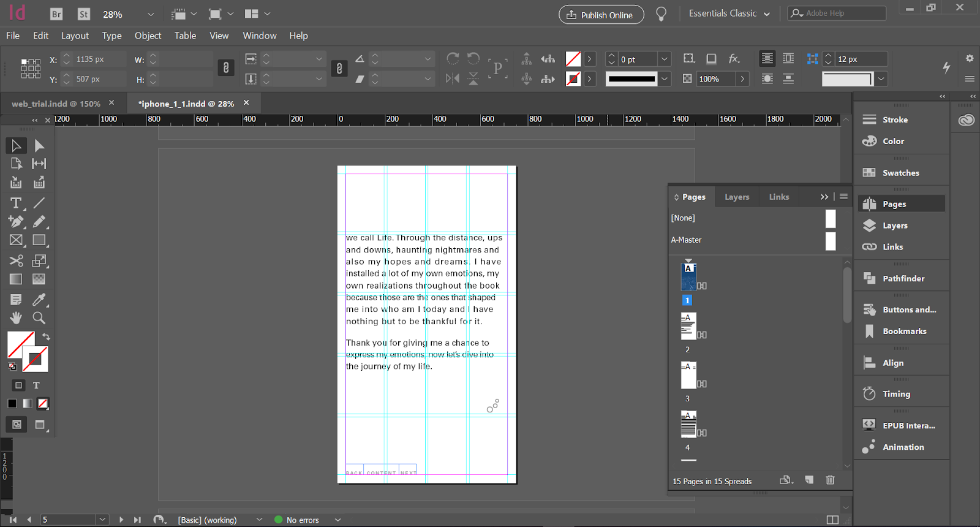Pick the Hand tool

click(16, 317)
